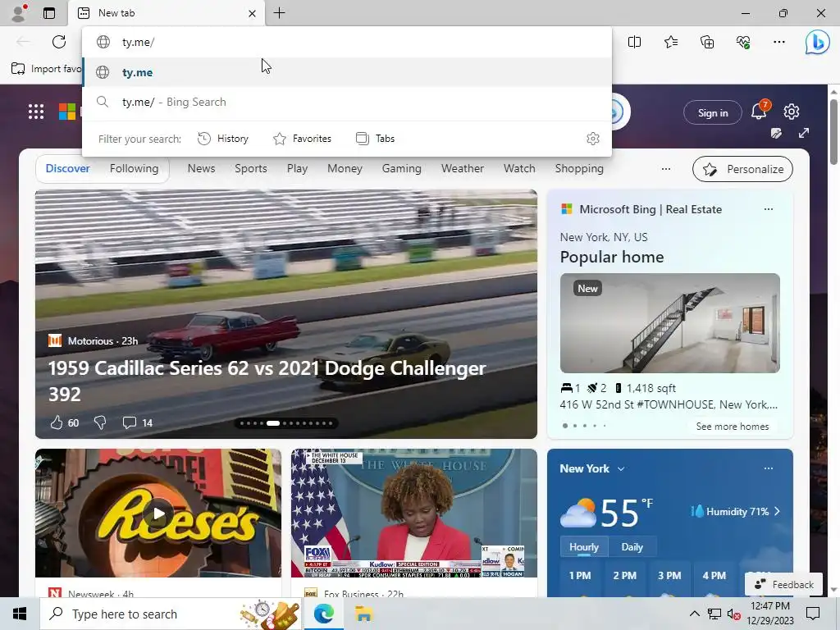Like the Cadillac article thumbs up
This screenshot has height=630, width=840.
57,422
